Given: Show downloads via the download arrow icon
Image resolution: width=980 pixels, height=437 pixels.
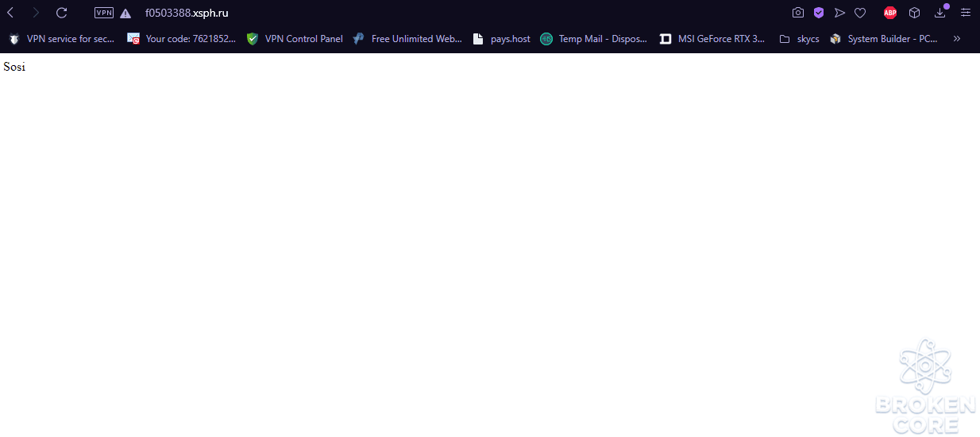Looking at the screenshot, I should tap(940, 13).
